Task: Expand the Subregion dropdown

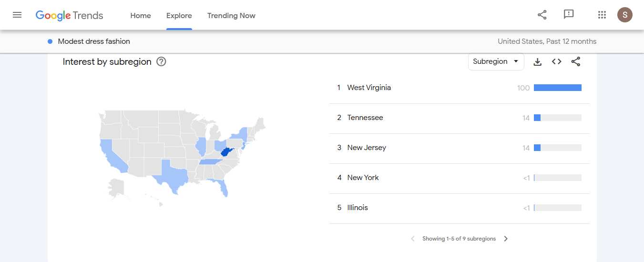Action: point(496,61)
